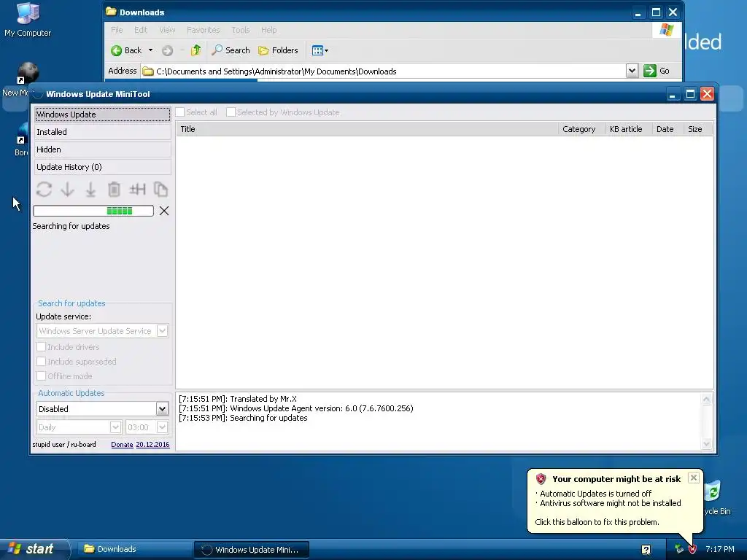Click the Windows Update Agent version log line

[x=296, y=408]
